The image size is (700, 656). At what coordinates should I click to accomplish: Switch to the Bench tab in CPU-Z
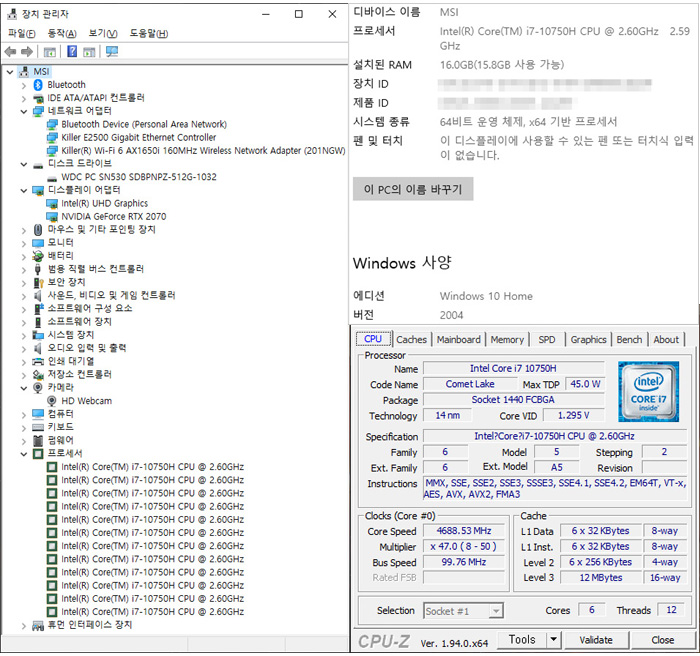[x=629, y=340]
